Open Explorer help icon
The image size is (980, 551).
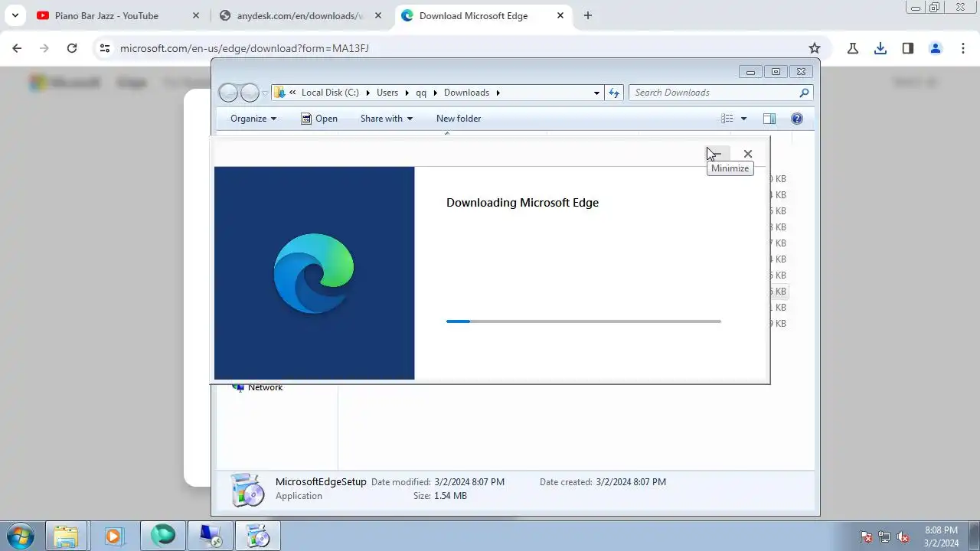797,119
